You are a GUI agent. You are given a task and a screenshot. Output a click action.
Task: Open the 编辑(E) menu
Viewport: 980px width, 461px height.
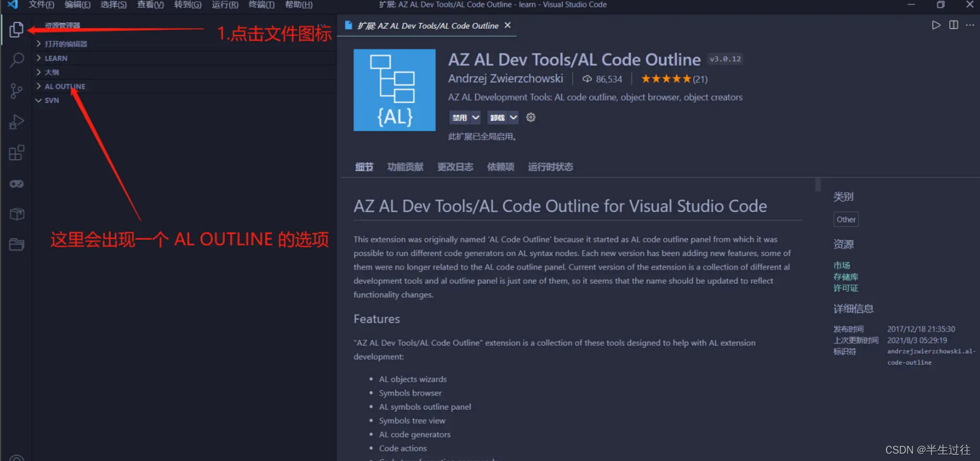[x=78, y=5]
